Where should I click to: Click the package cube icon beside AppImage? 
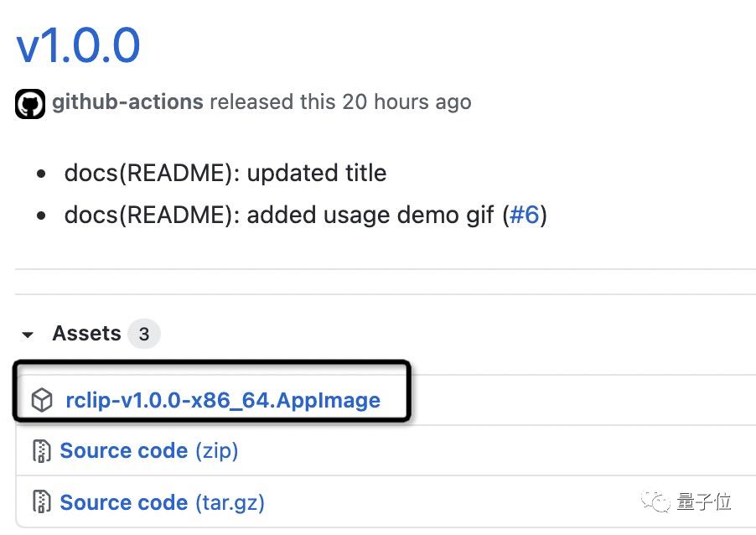pos(42,400)
